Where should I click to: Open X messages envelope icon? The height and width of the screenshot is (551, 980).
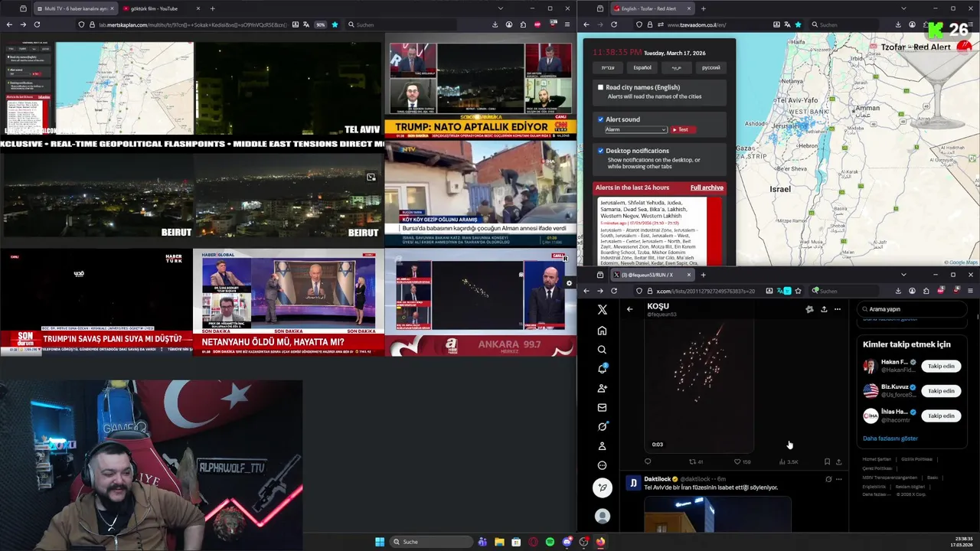[x=602, y=407]
